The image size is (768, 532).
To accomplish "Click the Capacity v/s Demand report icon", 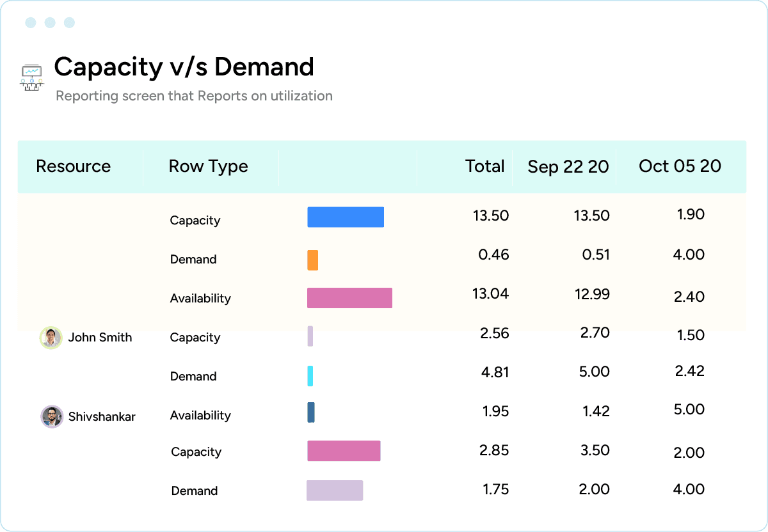I will (31, 77).
